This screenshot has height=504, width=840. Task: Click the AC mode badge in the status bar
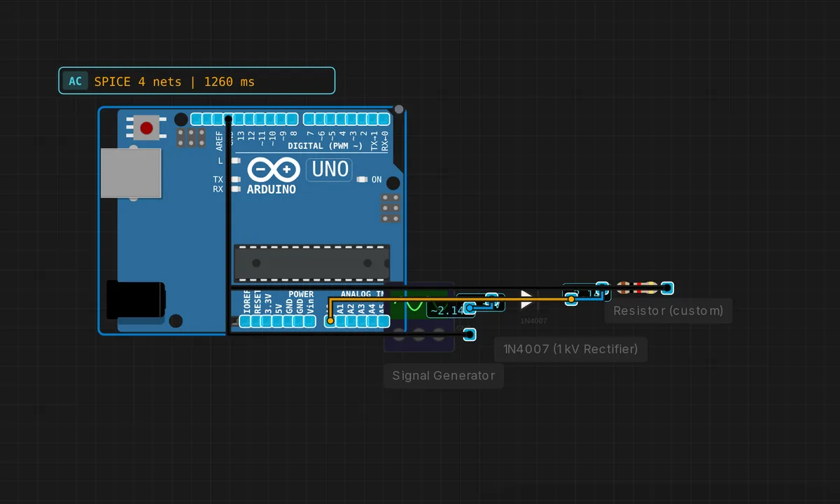[x=75, y=81]
